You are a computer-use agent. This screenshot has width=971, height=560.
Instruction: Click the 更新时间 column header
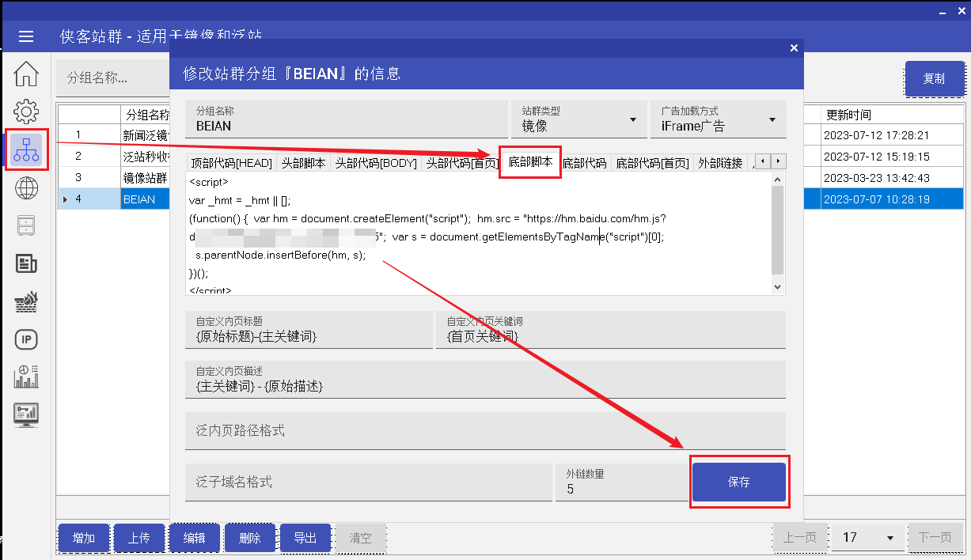[892, 115]
